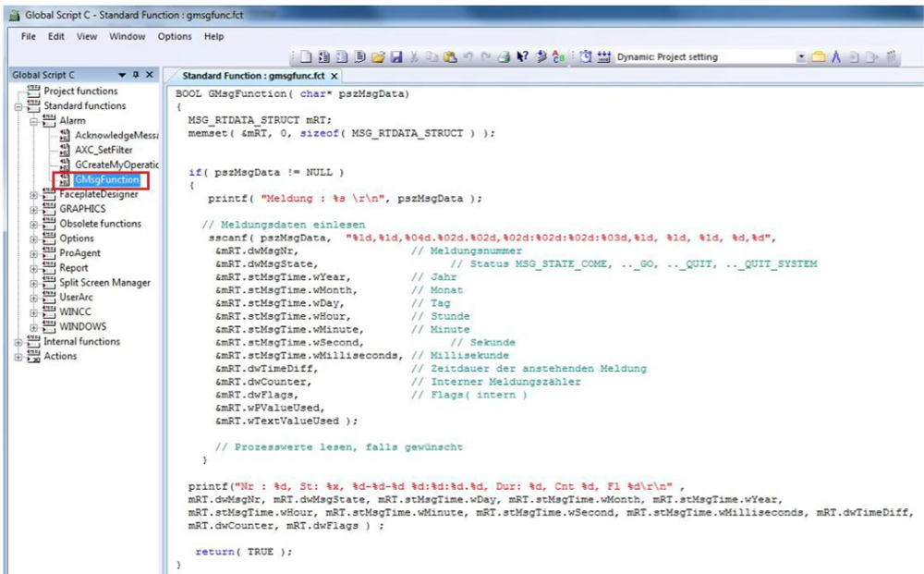Close the Global Script C side panel
The image size is (924, 574).
pyautogui.click(x=151, y=74)
